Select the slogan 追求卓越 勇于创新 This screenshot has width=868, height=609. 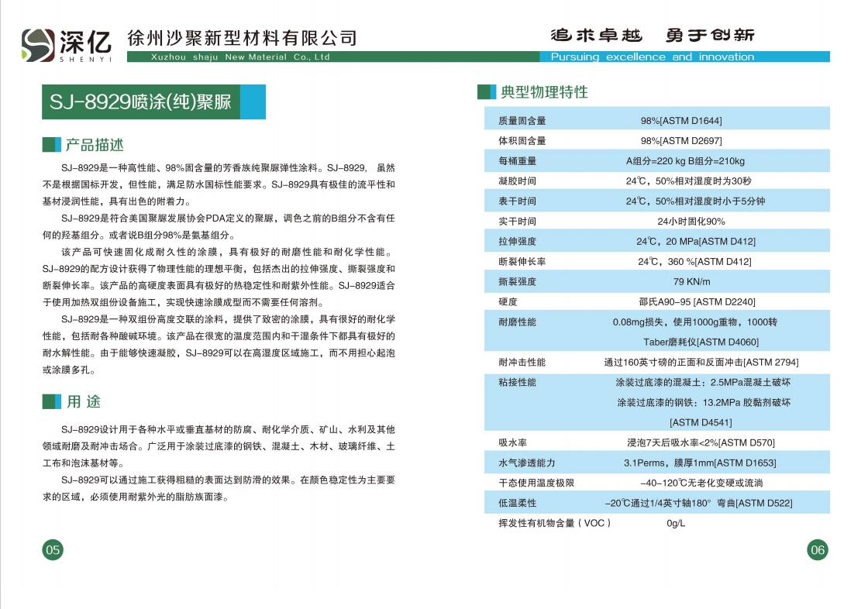[x=653, y=36]
